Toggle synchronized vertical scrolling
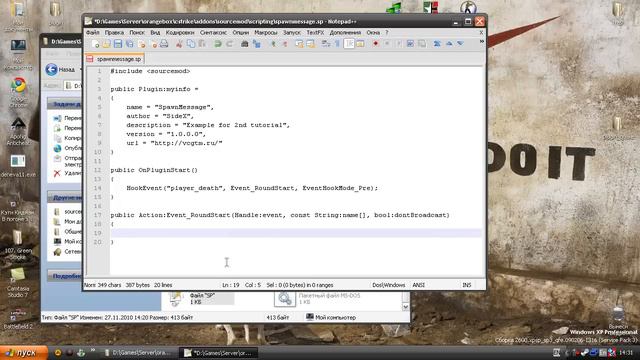Viewport: 640px width, 360px height. pyautogui.click(x=299, y=44)
